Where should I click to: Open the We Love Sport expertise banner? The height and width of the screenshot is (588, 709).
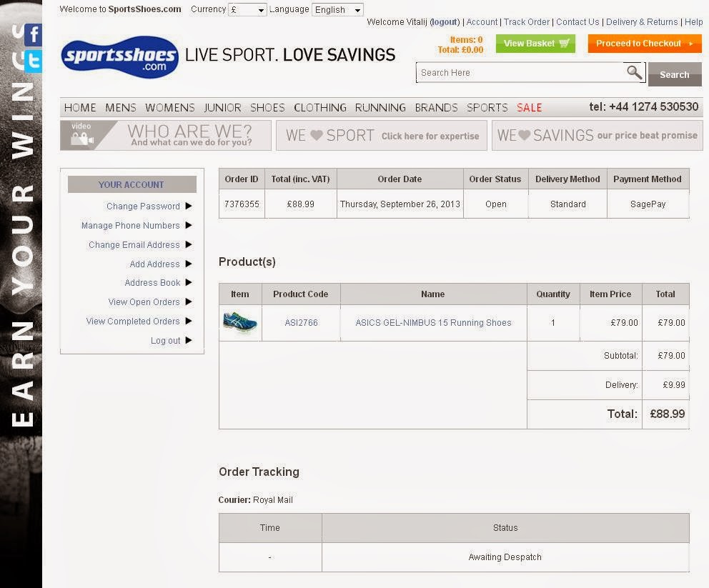point(381,135)
